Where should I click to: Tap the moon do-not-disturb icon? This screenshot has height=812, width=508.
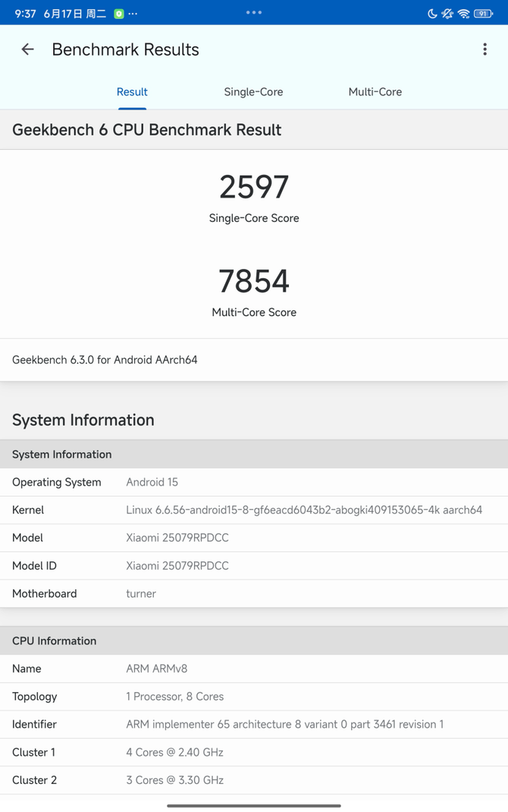(x=432, y=14)
